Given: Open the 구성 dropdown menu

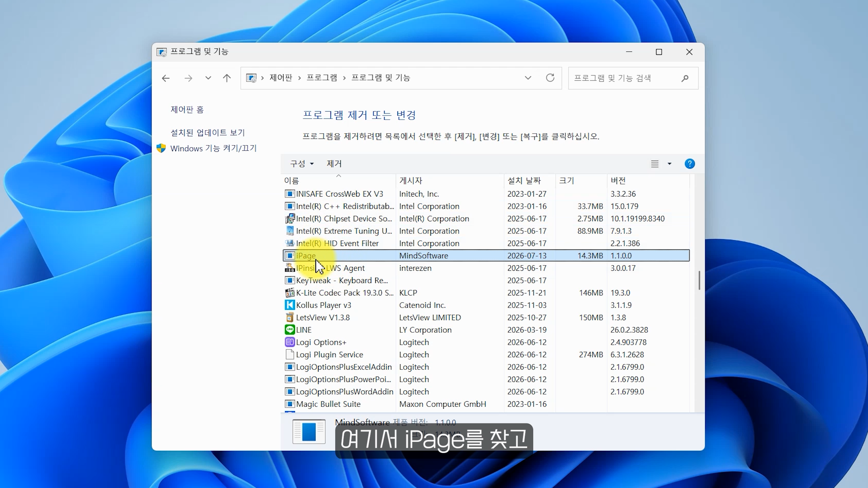Looking at the screenshot, I should coord(302,164).
